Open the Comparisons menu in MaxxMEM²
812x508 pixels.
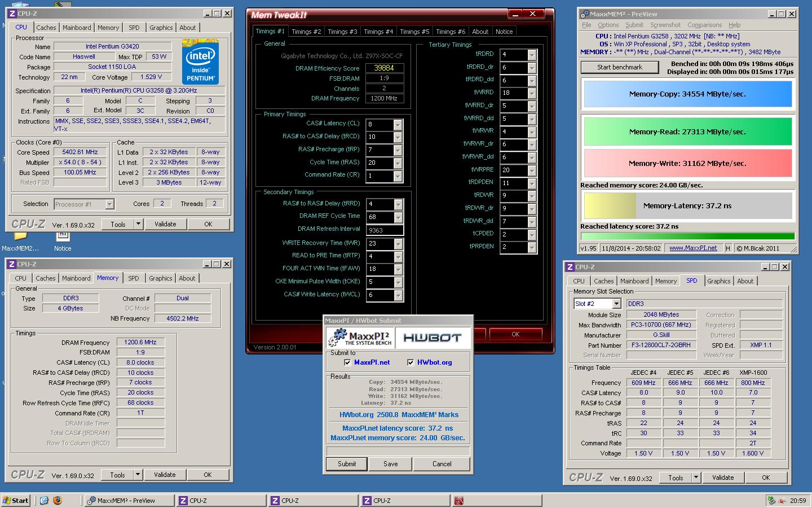tap(705, 25)
